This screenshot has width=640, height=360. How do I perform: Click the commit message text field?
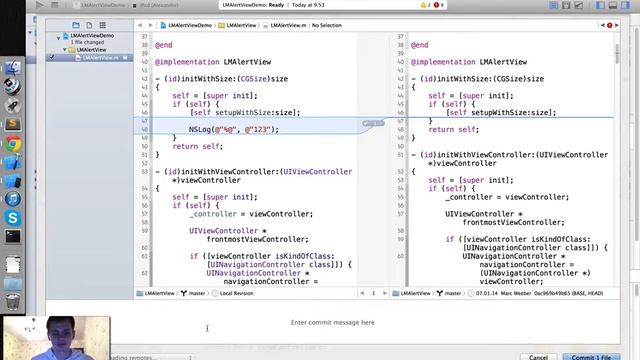(x=333, y=322)
